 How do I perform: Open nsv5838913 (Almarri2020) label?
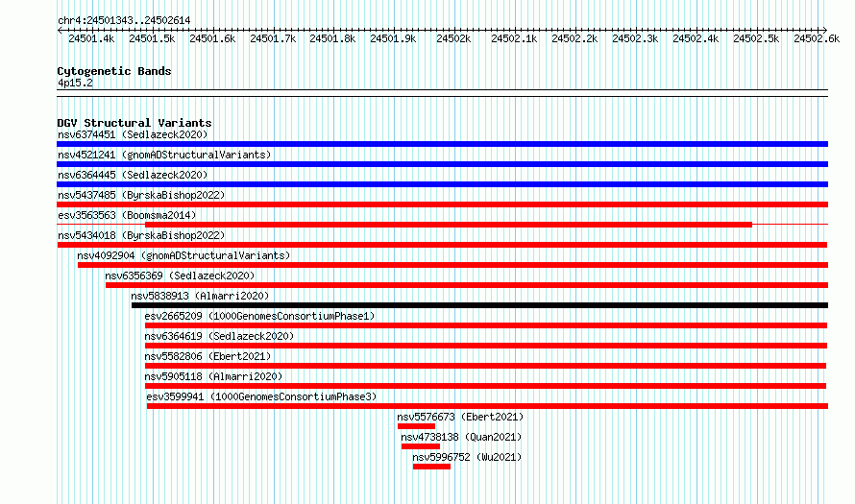[200, 296]
